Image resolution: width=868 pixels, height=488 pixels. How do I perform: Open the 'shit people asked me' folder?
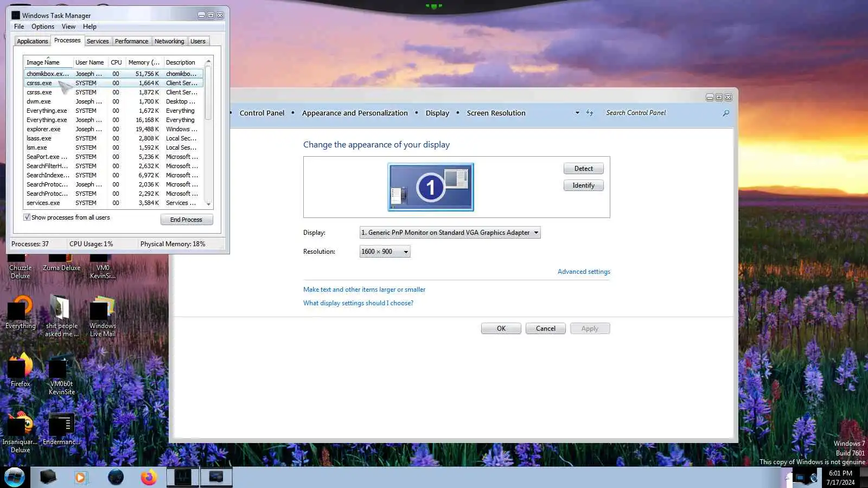[61, 317]
